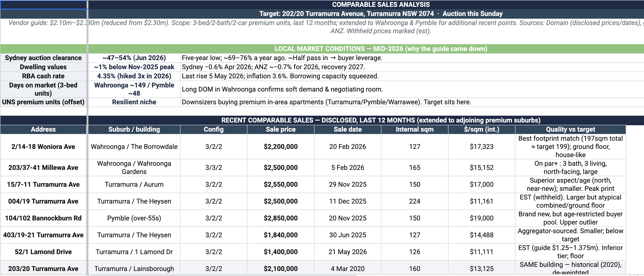The image size is (644, 276).
Task: Select the Pymble (over-55s) suburb cell
Action: [x=134, y=218]
